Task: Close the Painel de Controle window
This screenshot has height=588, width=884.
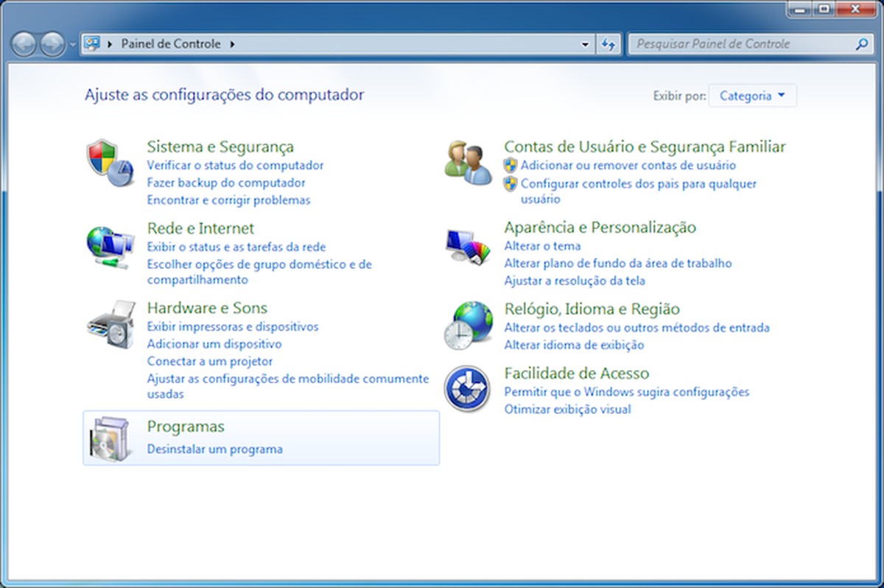Action: tap(855, 9)
